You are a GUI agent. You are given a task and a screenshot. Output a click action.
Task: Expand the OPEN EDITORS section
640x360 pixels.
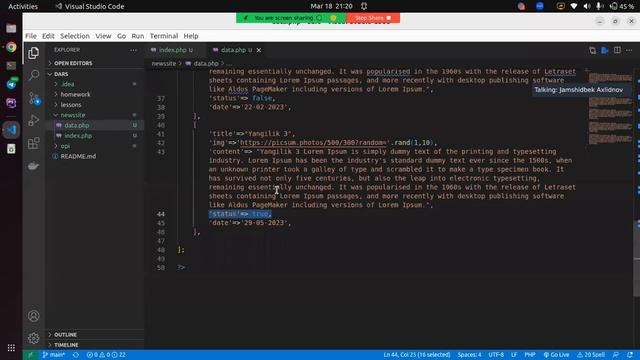point(73,63)
